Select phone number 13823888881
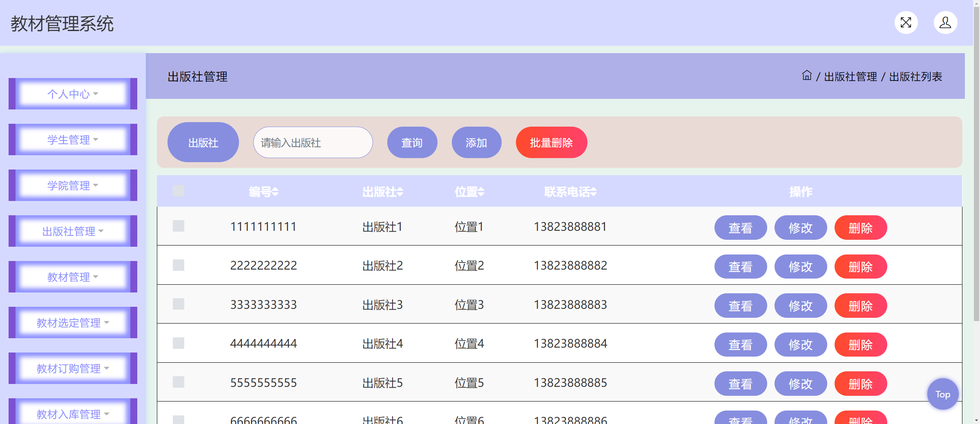 click(x=570, y=227)
